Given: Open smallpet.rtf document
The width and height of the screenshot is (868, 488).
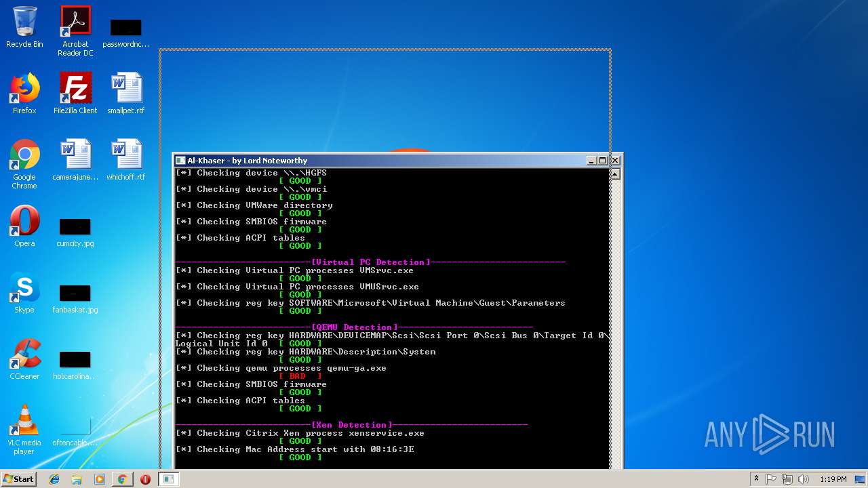Looking at the screenshot, I should pos(126,94).
